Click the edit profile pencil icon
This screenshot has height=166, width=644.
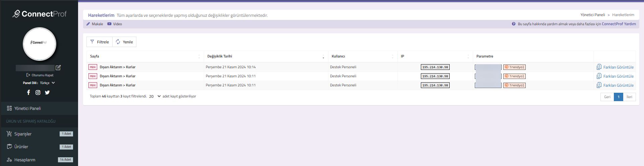[x=58, y=68]
